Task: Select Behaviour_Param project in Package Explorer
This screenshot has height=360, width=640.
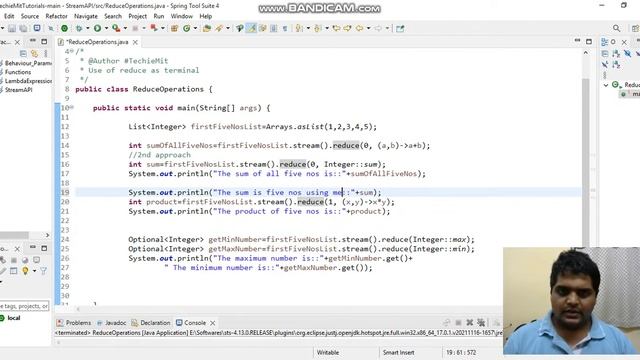Action: 26,63
